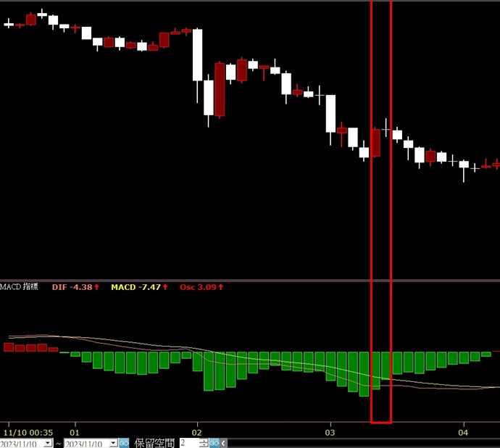Select the MACD 指標 indicator title
The image size is (500, 448).
click(x=20, y=287)
